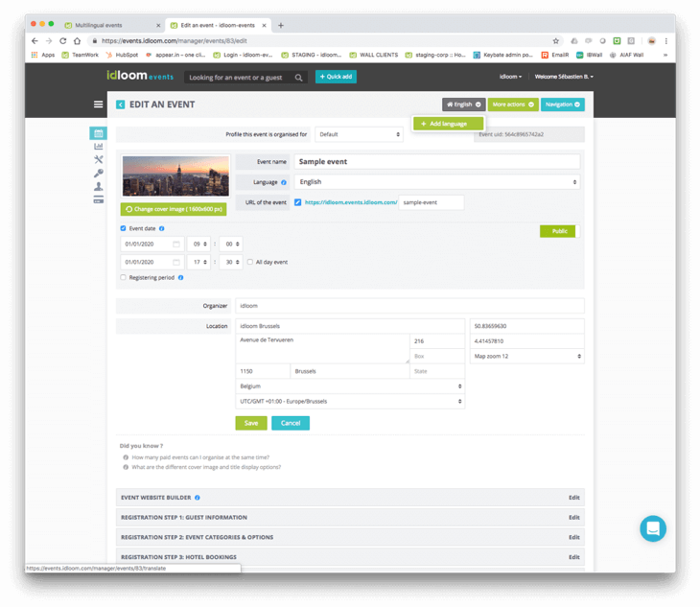Open the hamburger menu icon
700x607 pixels.
point(98,105)
